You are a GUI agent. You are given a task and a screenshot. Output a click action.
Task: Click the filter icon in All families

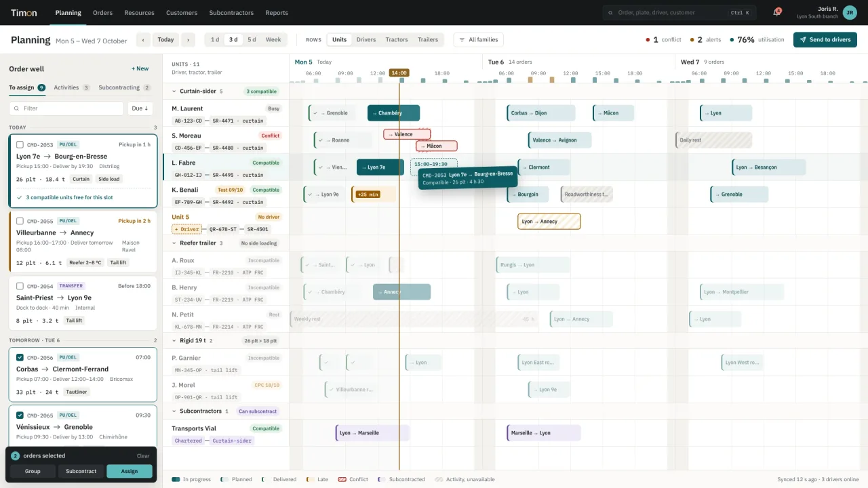[462, 40]
